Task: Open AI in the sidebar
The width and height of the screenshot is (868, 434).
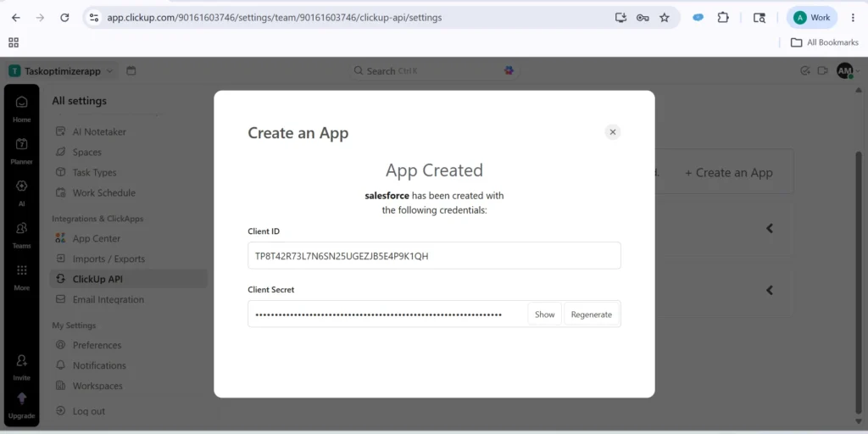Action: coord(21,192)
